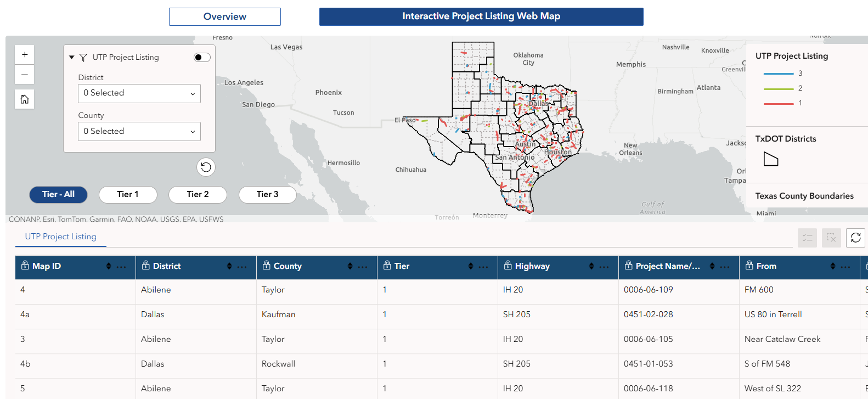
Task: Open District column options ellipsis menu
Action: click(242, 267)
